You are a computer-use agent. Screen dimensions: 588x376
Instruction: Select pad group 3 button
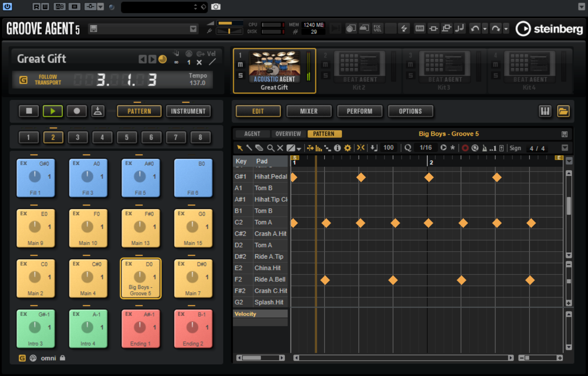pos(78,137)
